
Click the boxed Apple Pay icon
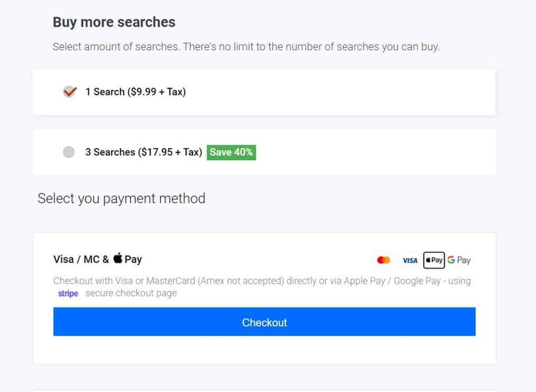(x=434, y=260)
